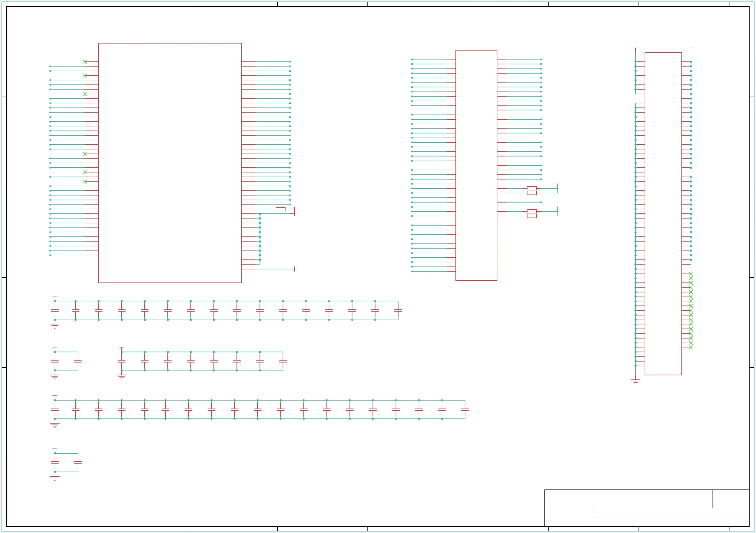This screenshot has height=533, width=756.
Task: Click lower resistor pair beside middle IC
Action: (x=532, y=214)
